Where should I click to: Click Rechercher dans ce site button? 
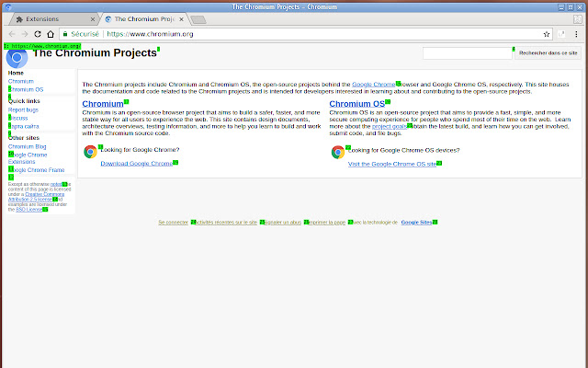tap(548, 53)
